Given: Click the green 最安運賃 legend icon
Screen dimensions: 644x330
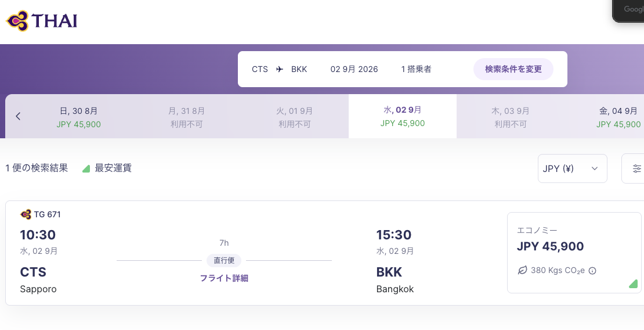Looking at the screenshot, I should click(x=86, y=168).
